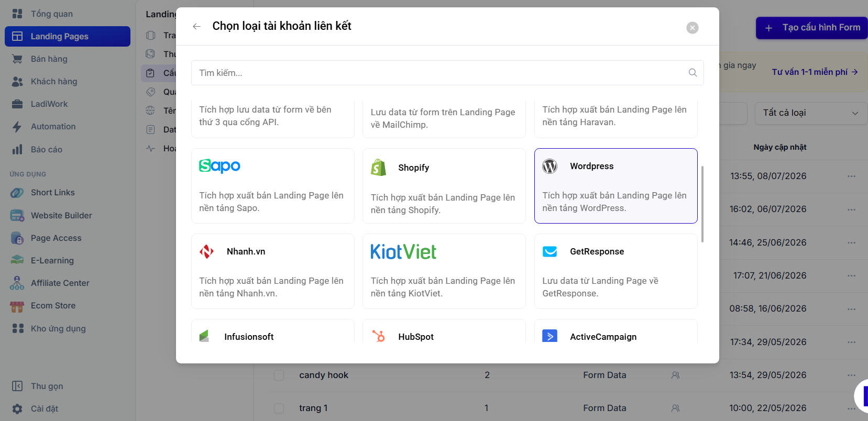This screenshot has width=868, height=421.
Task: Open the more options for 17:34, 29/05/2026 row
Action: (x=852, y=342)
